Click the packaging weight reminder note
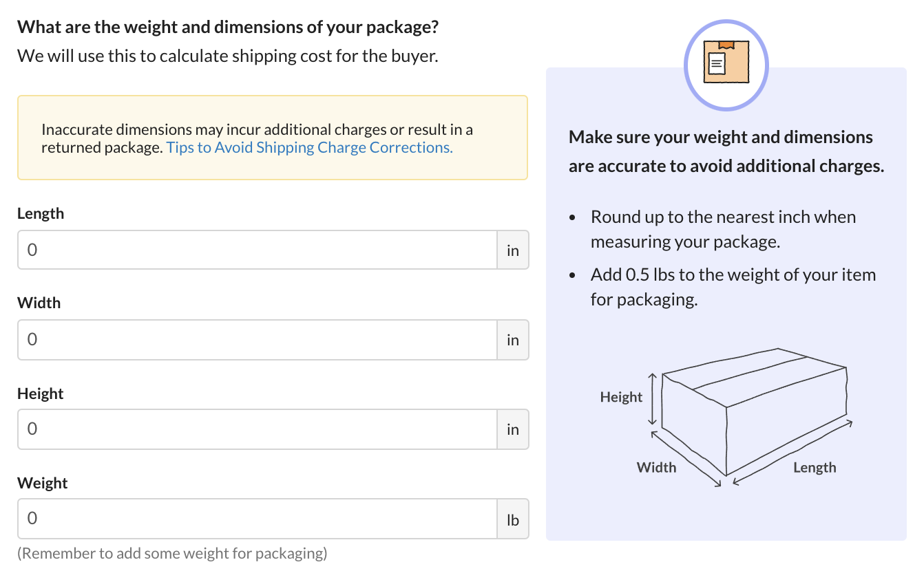Screen dimensions: 924x582 click(172, 553)
